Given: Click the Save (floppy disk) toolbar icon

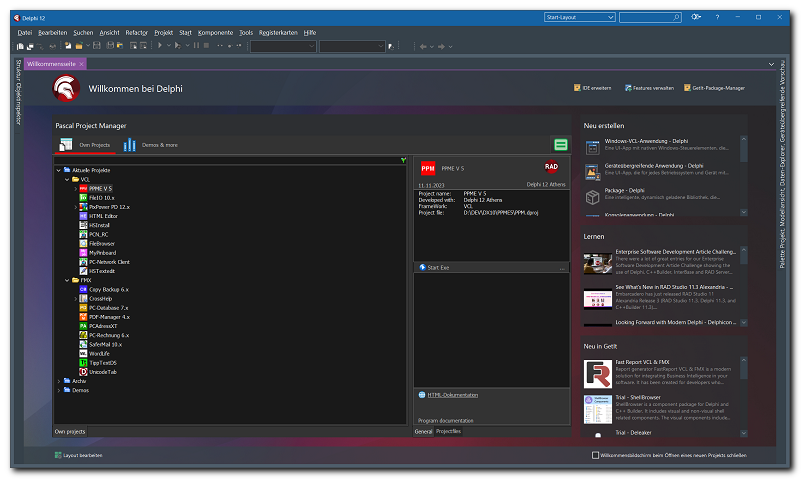Looking at the screenshot, I should 97,46.
